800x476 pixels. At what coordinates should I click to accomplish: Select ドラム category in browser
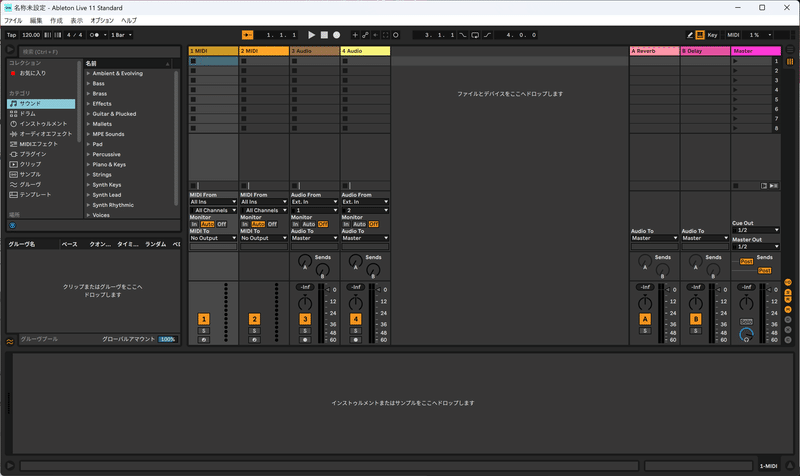[x=41, y=114]
